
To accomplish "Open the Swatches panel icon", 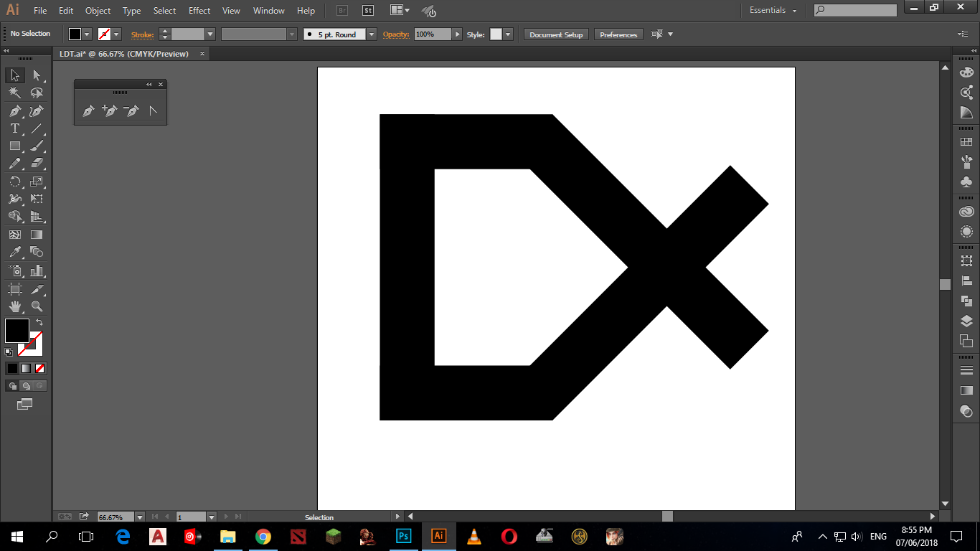I will pos(966,142).
